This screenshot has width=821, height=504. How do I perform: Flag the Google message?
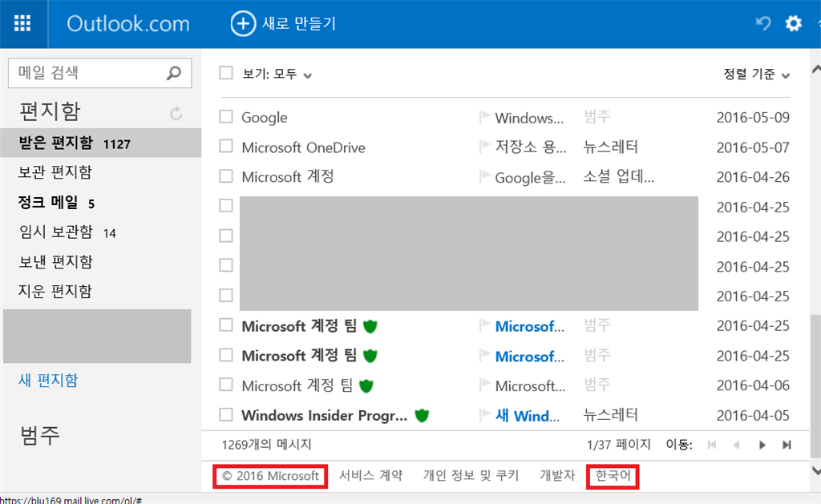pos(484,116)
